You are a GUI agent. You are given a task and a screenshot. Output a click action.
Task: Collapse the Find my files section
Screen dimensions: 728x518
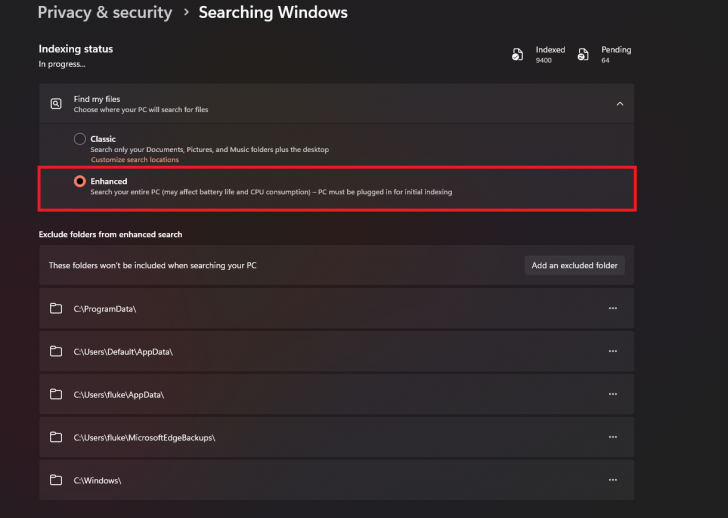click(x=619, y=103)
